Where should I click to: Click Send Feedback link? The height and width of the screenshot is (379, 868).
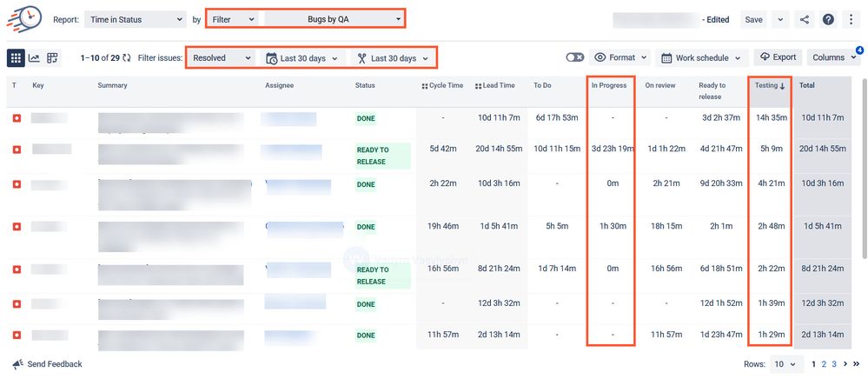54,364
